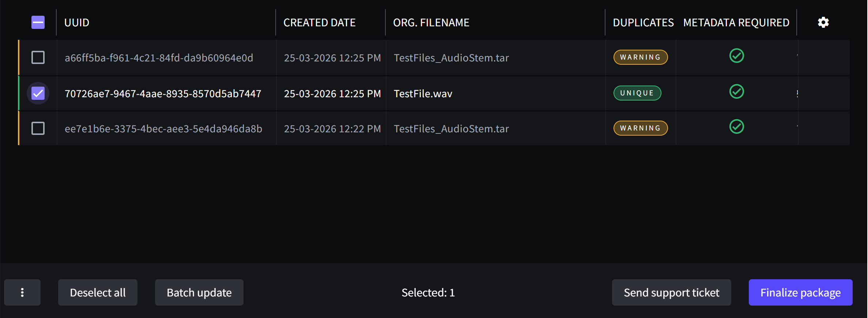868x318 pixels.
Task: Uncheck the 70726ae7 row checkbox
Action: coord(38,94)
